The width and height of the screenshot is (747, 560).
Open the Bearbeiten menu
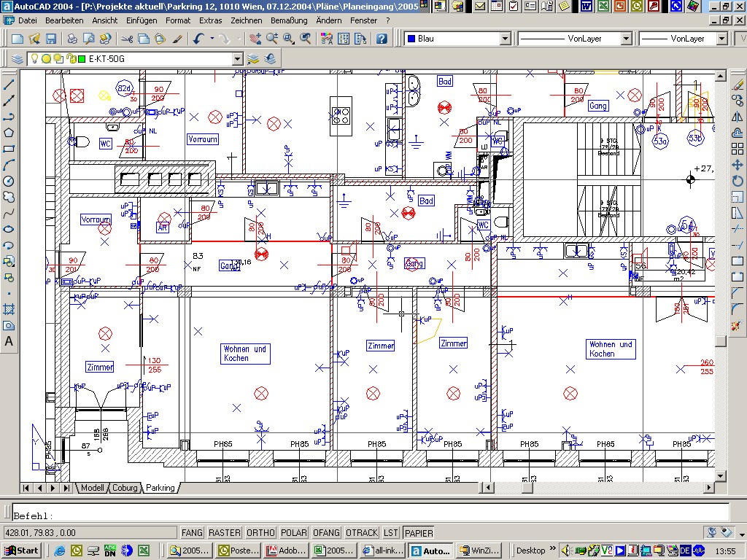[x=64, y=20]
